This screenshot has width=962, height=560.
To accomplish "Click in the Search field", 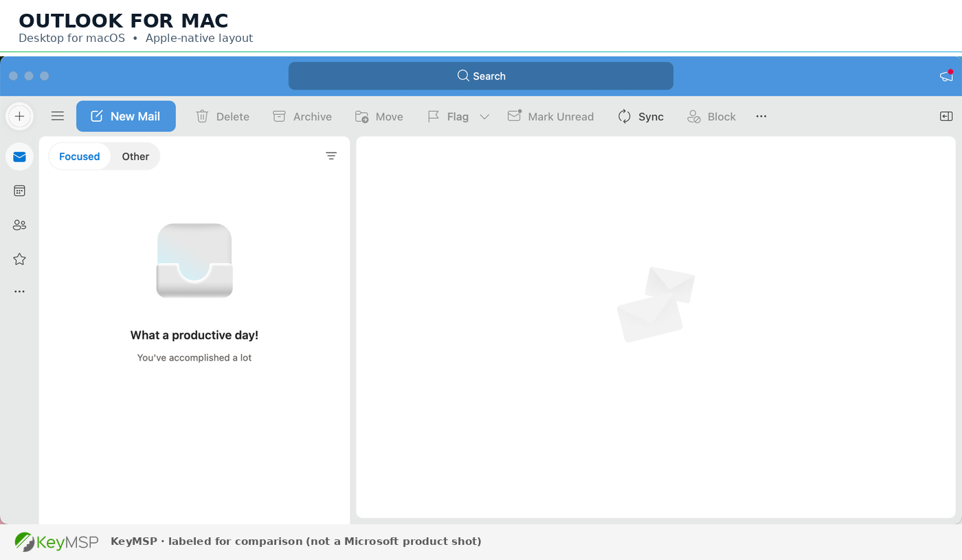I will tap(481, 76).
